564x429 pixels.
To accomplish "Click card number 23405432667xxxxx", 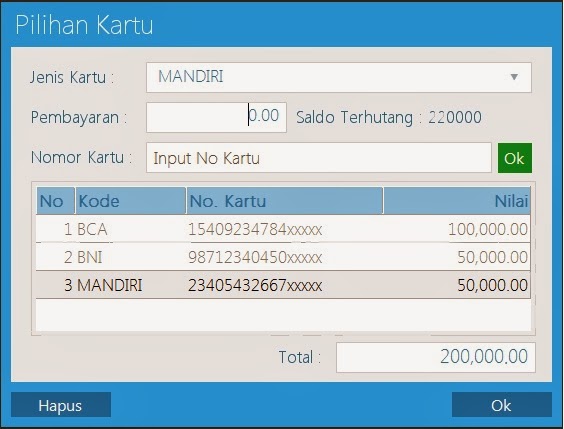I will (255, 285).
